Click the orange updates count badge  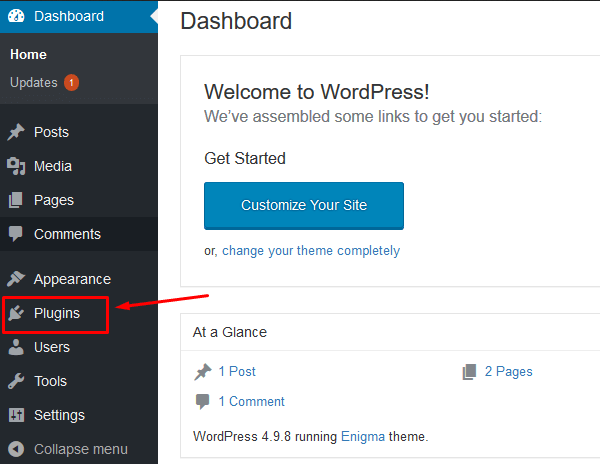[71, 83]
